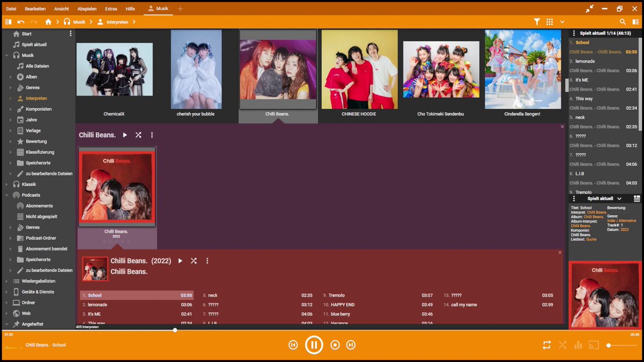The image size is (644, 362).
Task: Switch to mini player mode
Action: (x=590, y=9)
